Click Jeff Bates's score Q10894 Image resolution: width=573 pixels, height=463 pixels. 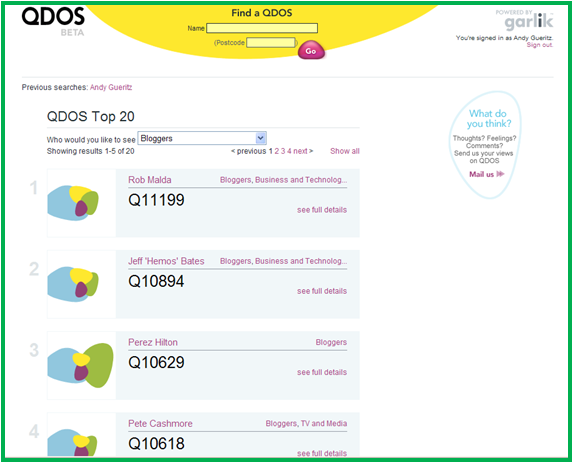156,281
